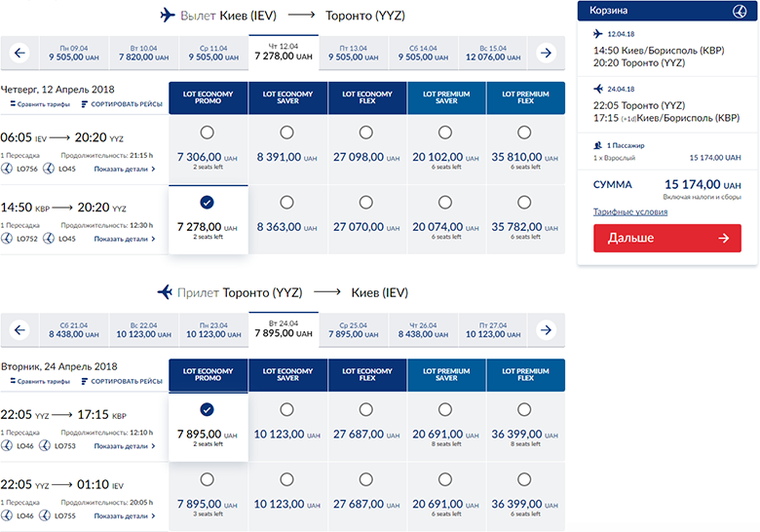Select Economy Saver 8 391,00 for 06:05 flight

coord(287,133)
